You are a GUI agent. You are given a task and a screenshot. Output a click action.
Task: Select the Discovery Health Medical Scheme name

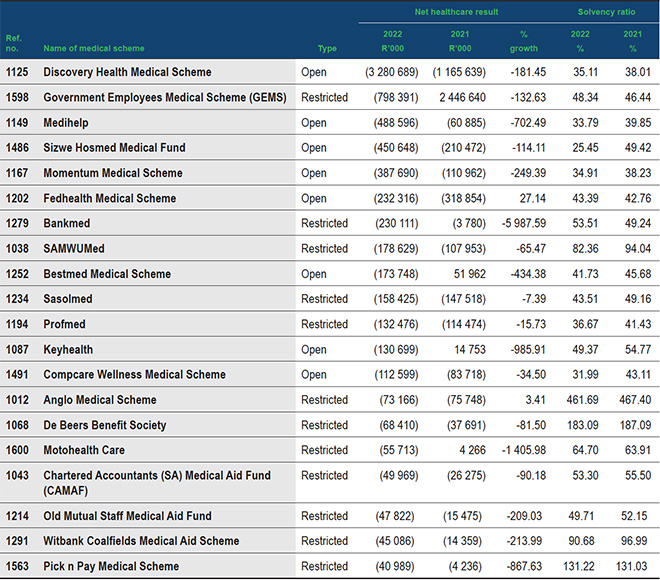127,72
